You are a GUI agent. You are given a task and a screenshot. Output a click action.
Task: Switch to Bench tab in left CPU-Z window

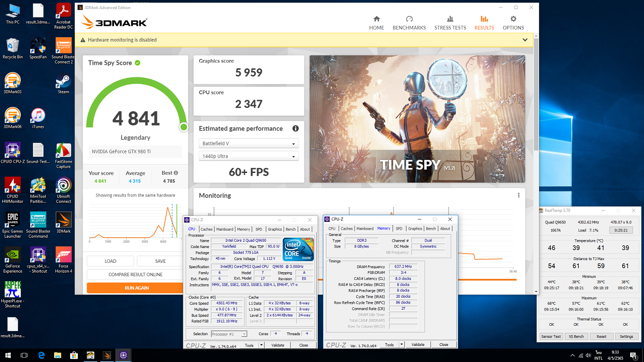click(x=291, y=229)
